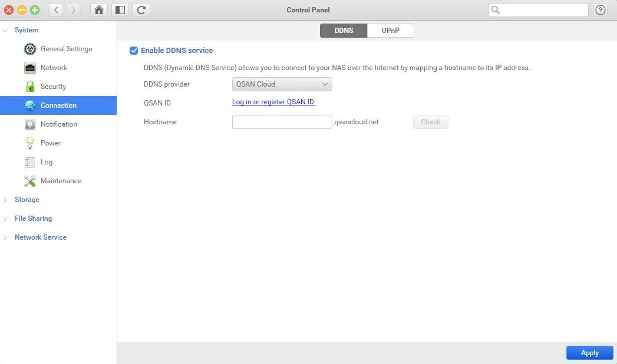Image resolution: width=617 pixels, height=364 pixels.
Task: Click the Network Service category label
Action: coord(41,237)
